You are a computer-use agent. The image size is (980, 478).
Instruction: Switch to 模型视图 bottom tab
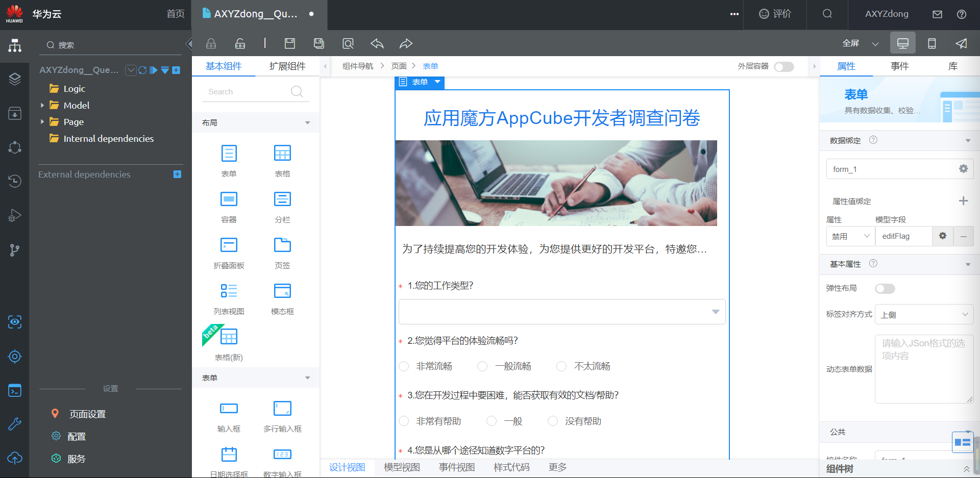[402, 467]
